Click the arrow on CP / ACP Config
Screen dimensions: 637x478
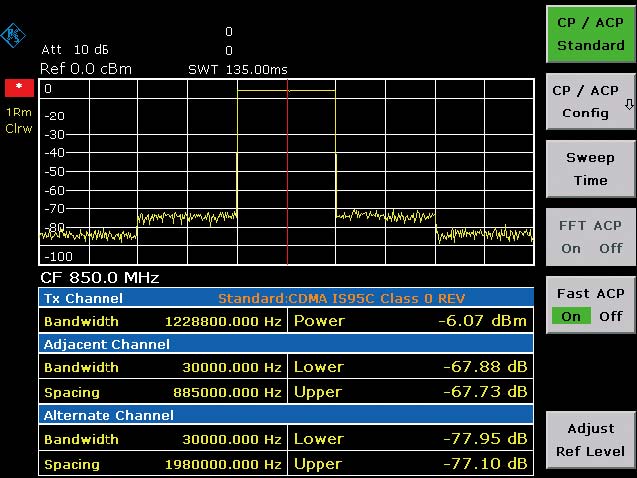pos(628,104)
